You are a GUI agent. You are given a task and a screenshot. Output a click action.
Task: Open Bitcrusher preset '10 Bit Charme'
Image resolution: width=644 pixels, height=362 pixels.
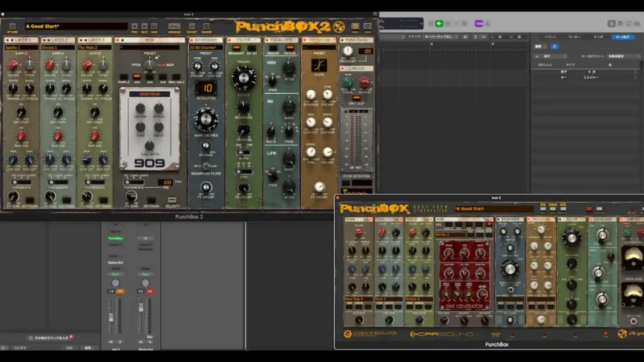click(x=206, y=47)
